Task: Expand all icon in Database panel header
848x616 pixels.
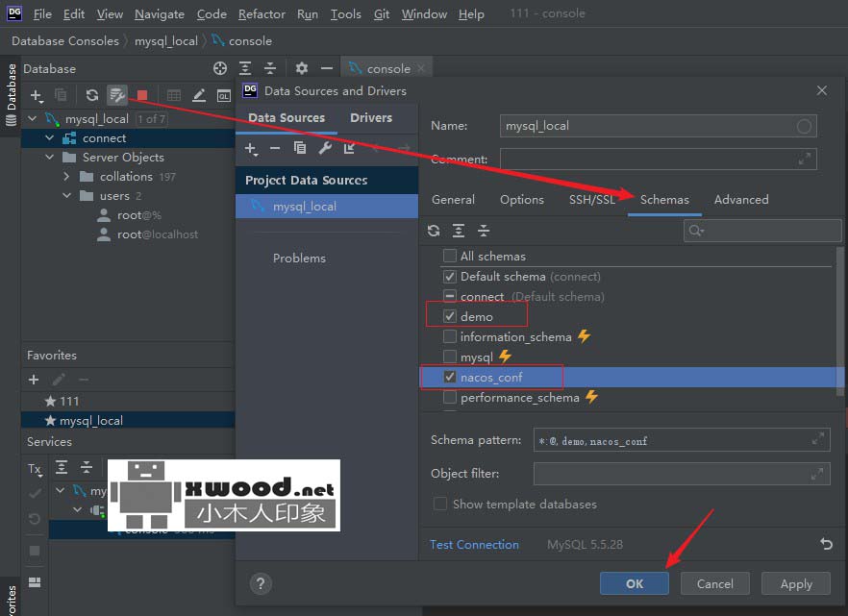Action: coord(245,68)
